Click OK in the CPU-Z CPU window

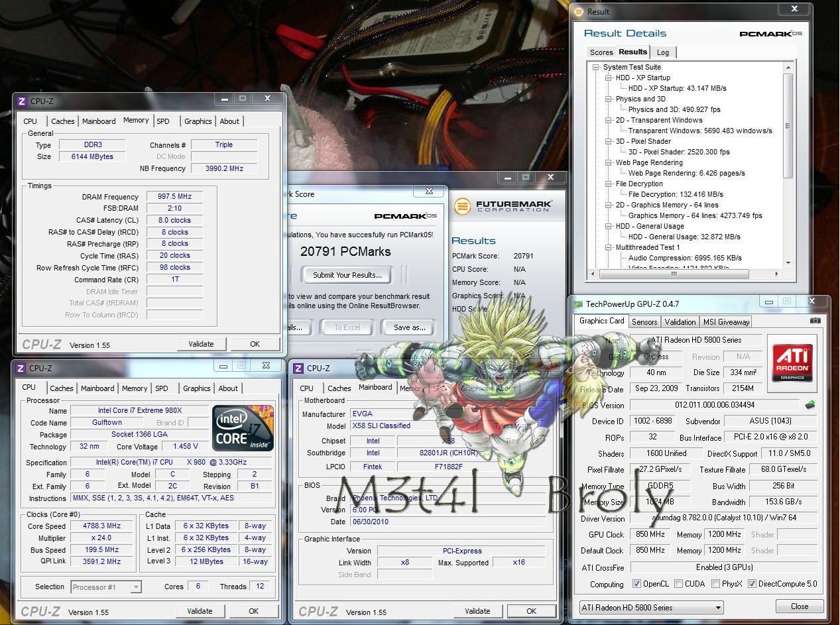point(253,611)
